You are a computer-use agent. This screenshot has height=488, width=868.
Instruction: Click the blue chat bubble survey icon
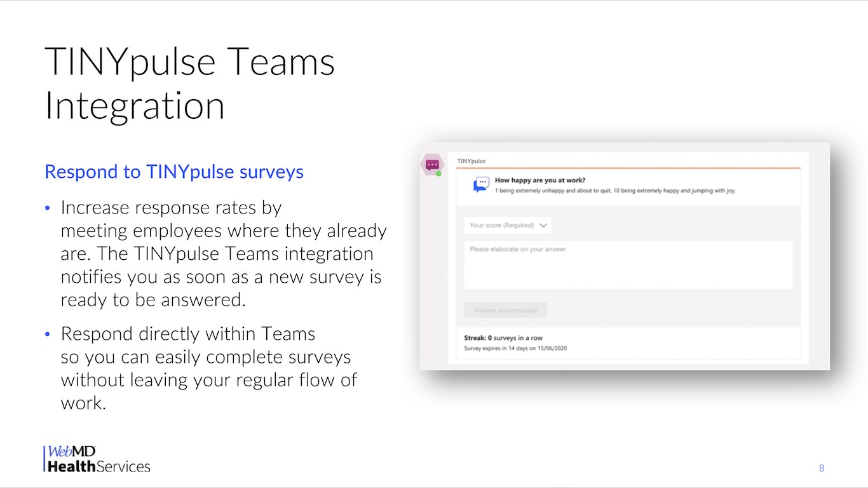(481, 185)
